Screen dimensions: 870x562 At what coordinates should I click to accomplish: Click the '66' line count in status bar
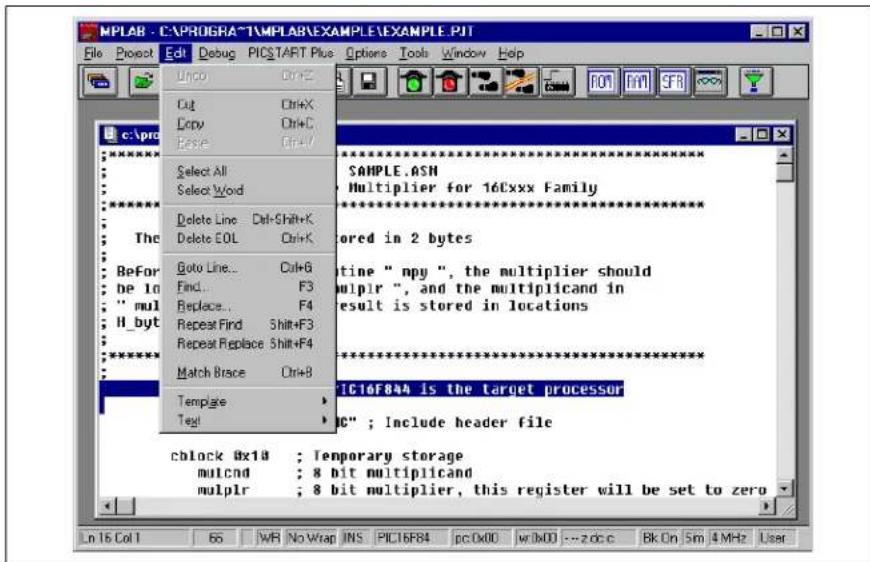point(216,538)
